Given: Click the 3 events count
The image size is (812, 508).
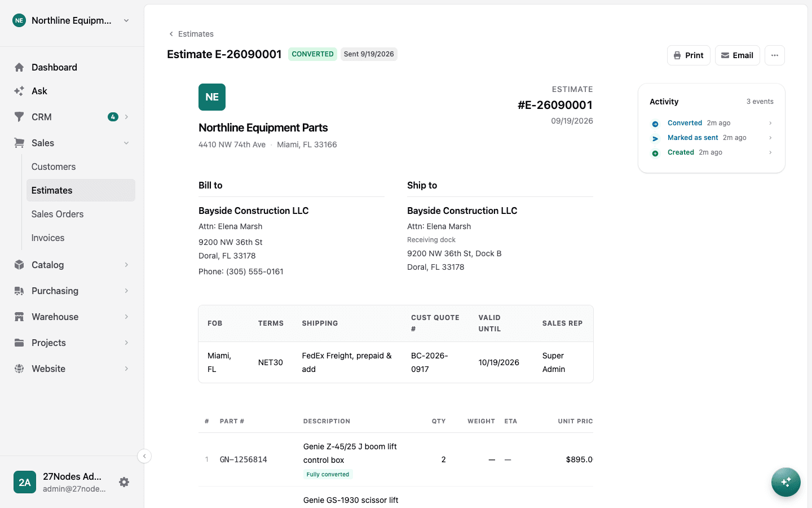Looking at the screenshot, I should (760, 102).
